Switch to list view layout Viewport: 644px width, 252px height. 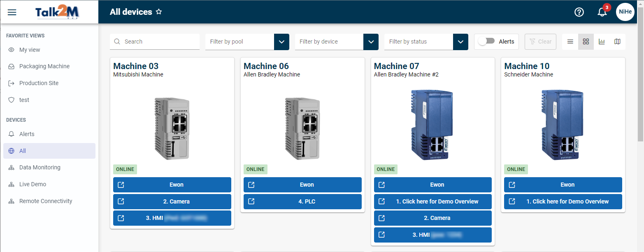[x=570, y=42]
